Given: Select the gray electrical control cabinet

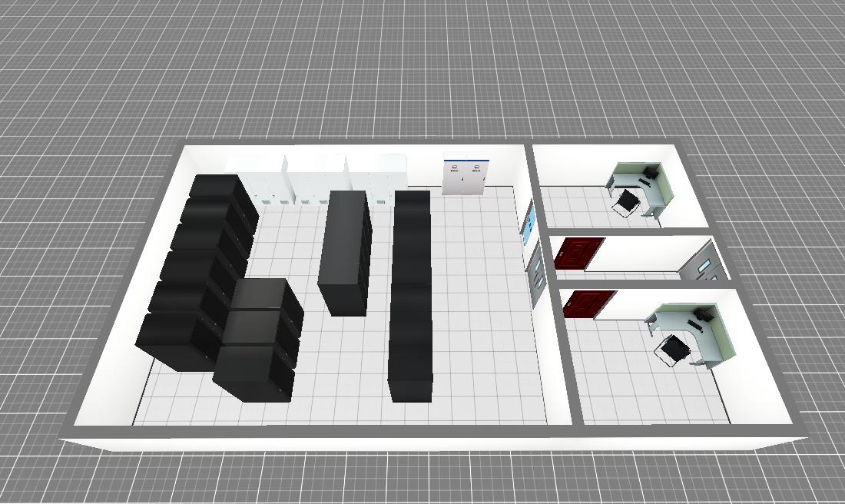Looking at the screenshot, I should (x=466, y=177).
